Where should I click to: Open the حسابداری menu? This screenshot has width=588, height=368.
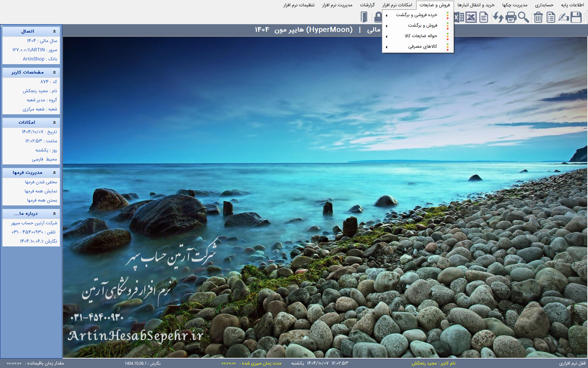(x=544, y=5)
